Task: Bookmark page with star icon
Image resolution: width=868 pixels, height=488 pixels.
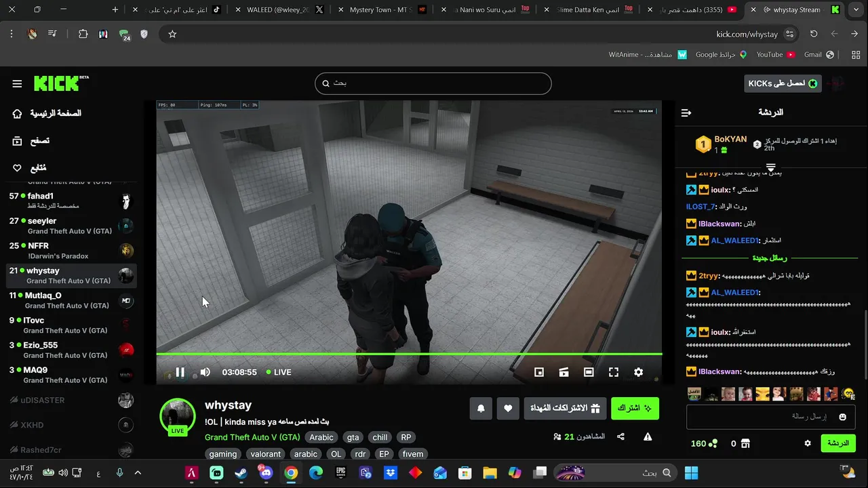Action: pyautogui.click(x=172, y=34)
